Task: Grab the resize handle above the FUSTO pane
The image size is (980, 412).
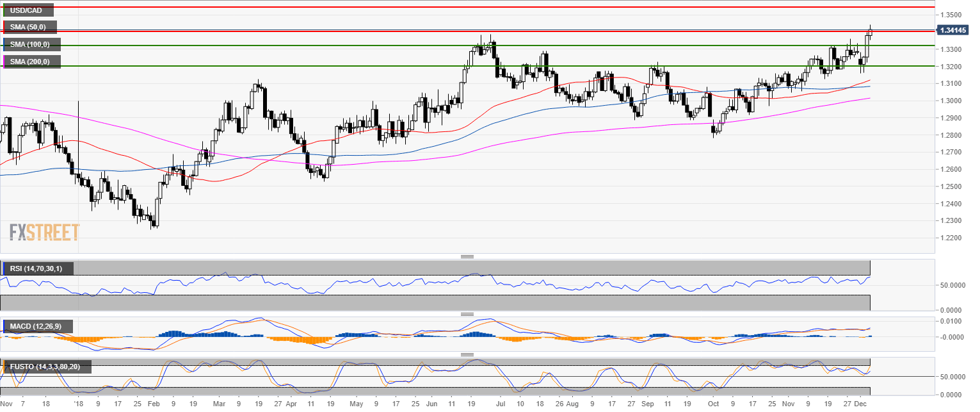Action: 467,354
